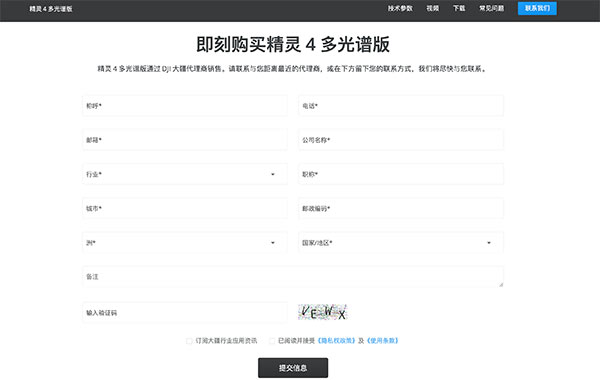Focus the 称呼 input field
This screenshot has width=600, height=380.
[x=185, y=106]
